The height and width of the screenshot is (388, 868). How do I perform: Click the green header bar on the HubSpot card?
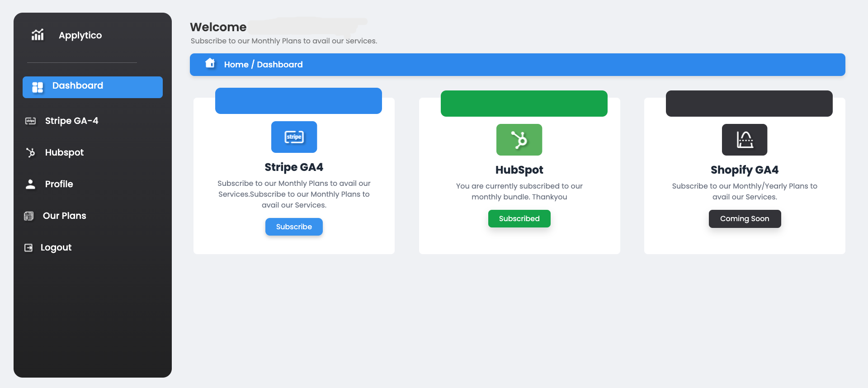pos(524,104)
